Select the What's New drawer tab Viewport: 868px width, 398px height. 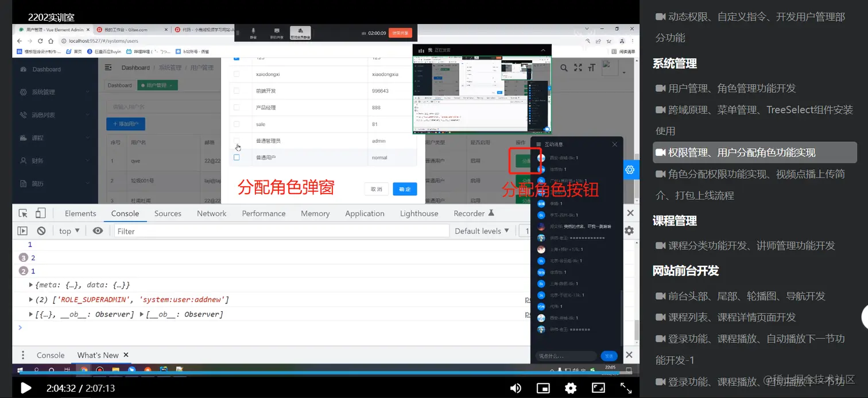[98, 355]
